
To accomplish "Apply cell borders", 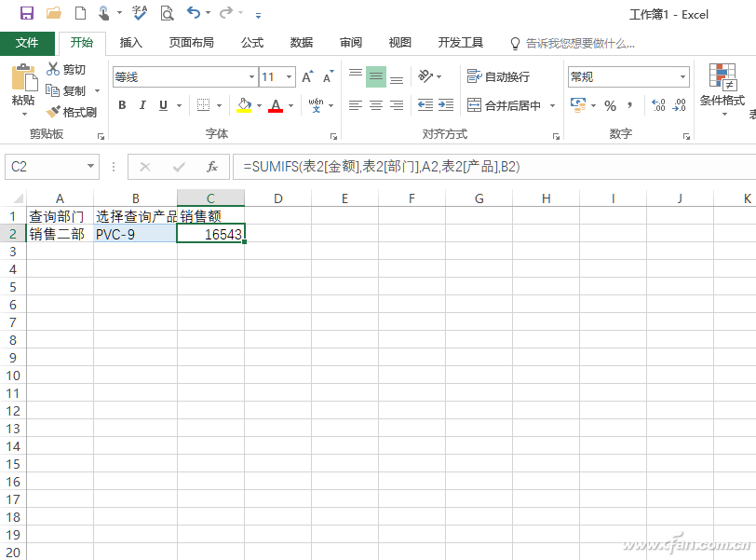I will [x=204, y=104].
